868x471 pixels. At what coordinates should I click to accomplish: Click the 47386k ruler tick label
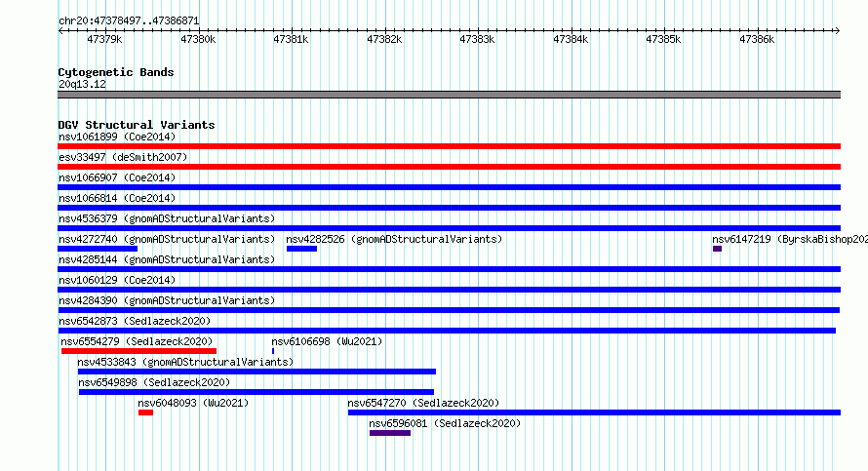[757, 40]
